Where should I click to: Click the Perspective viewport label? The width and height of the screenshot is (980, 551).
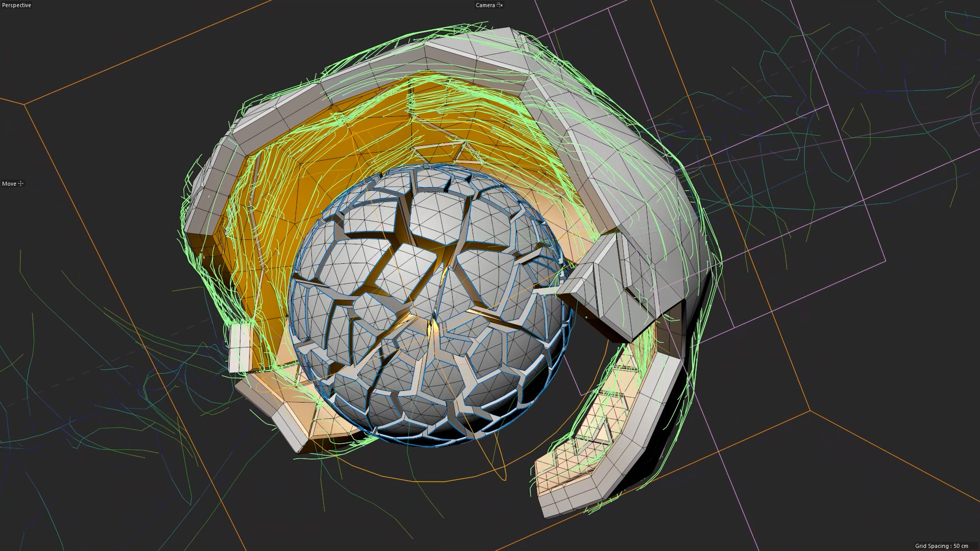click(x=16, y=5)
